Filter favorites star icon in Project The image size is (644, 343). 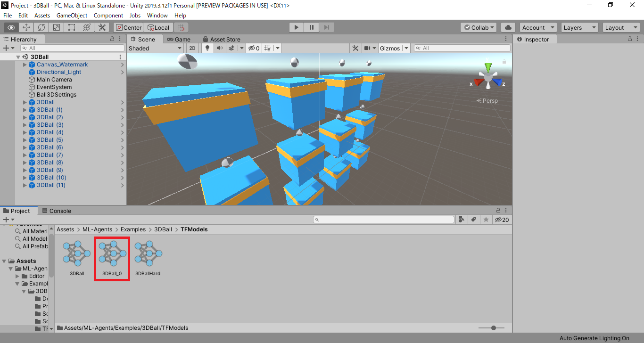[486, 220]
